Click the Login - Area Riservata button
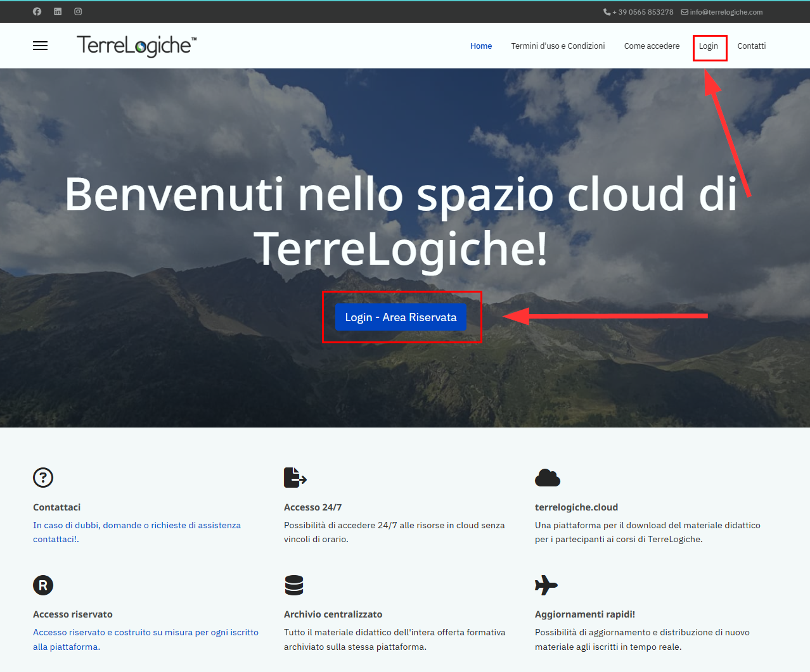 pos(401,317)
